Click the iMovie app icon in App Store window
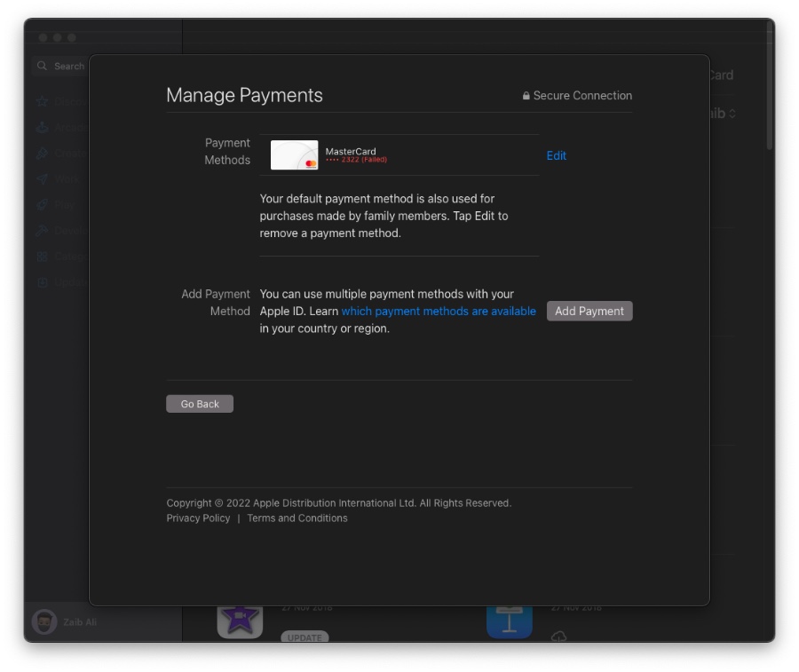Screen dimensions: 799x672 [x=240, y=621]
